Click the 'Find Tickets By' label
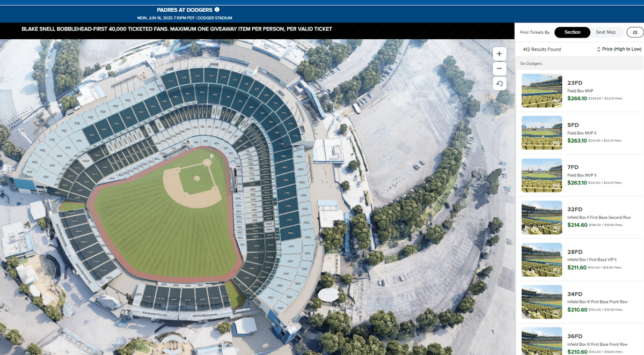Image resolution: width=644 pixels, height=355 pixels. [535, 32]
